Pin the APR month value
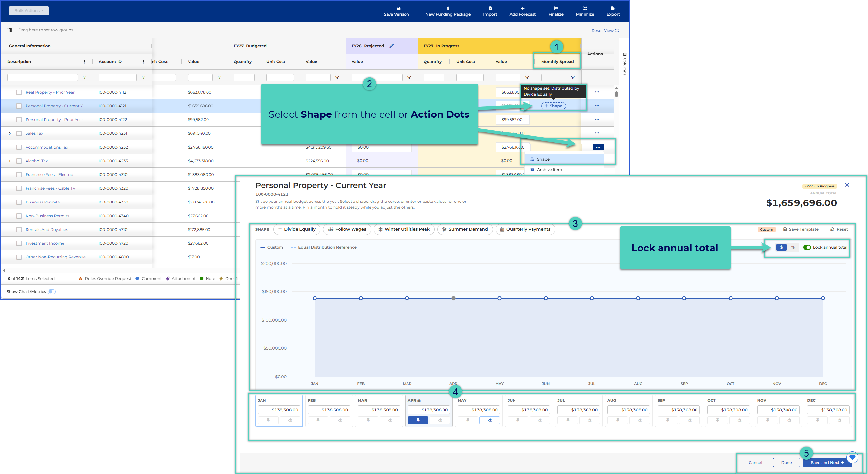Screen dimensions: 868x474 pos(418,420)
